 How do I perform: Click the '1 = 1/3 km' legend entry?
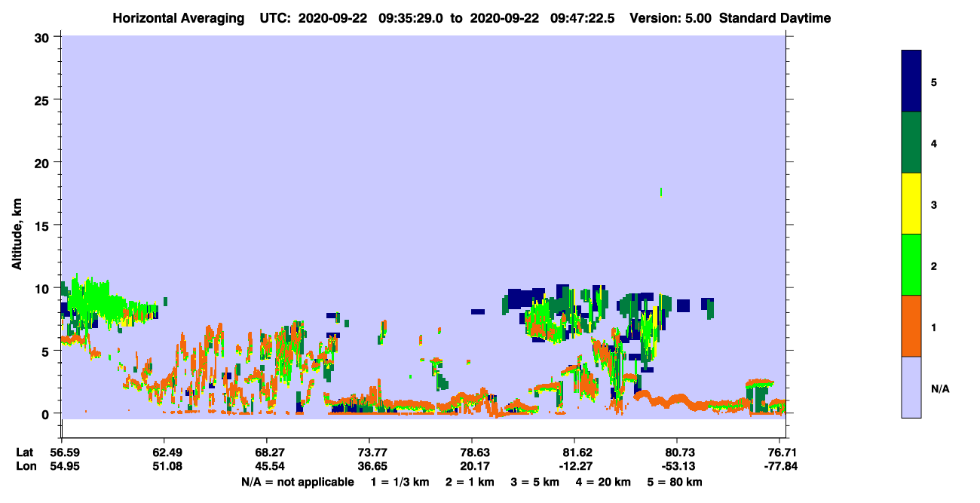(x=399, y=482)
